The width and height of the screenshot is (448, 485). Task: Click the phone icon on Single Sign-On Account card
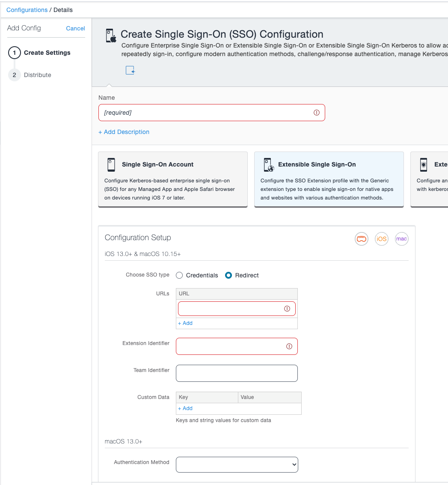point(111,164)
